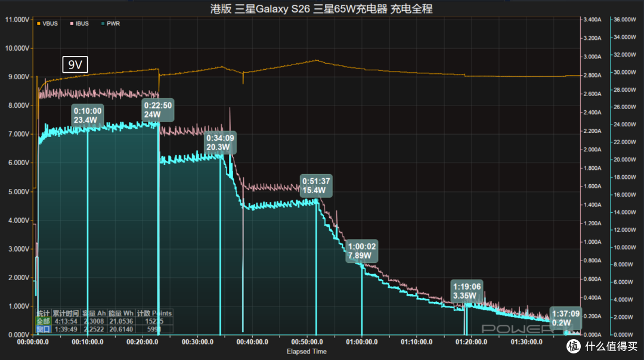Viewport: 644px width, 360px height.
Task: Click the 36.000W power axis tick
Action: (x=625, y=20)
